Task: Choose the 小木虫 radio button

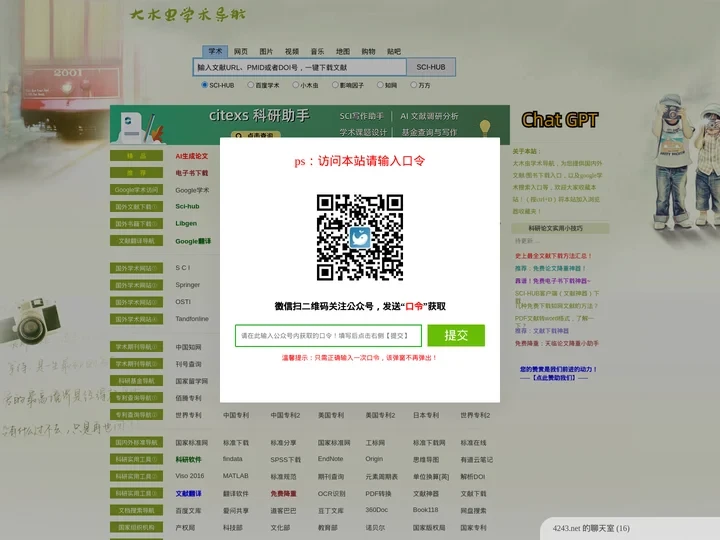Action: pyautogui.click(x=295, y=85)
